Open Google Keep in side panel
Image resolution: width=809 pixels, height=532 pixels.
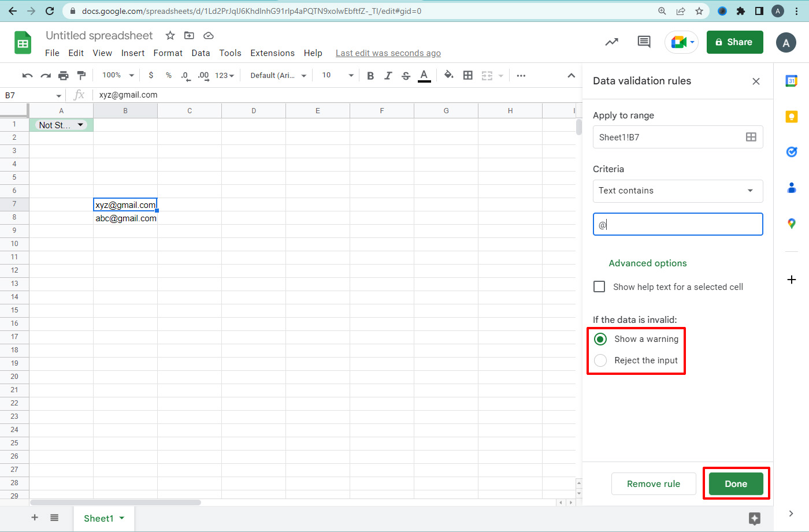click(x=792, y=117)
